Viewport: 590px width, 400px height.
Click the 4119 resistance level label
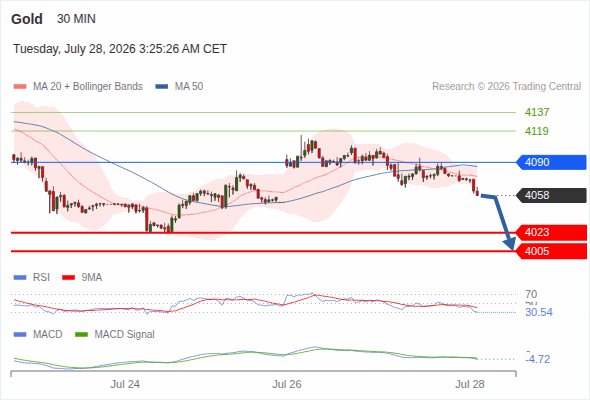[x=537, y=131]
